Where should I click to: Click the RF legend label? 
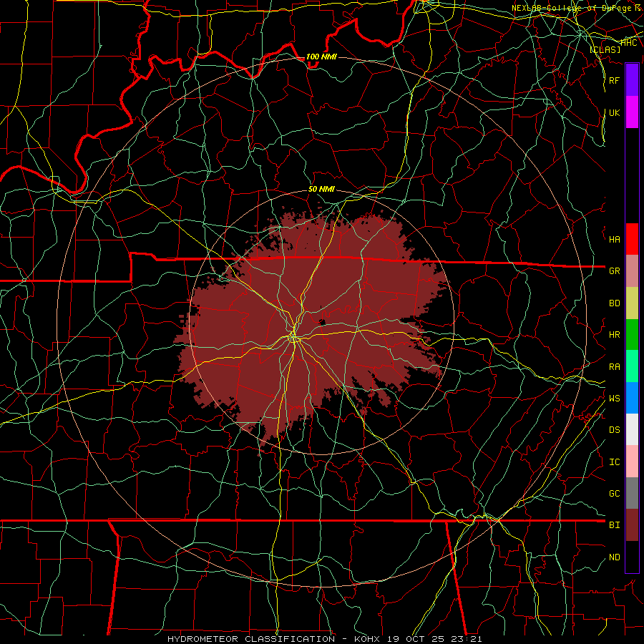point(614,80)
